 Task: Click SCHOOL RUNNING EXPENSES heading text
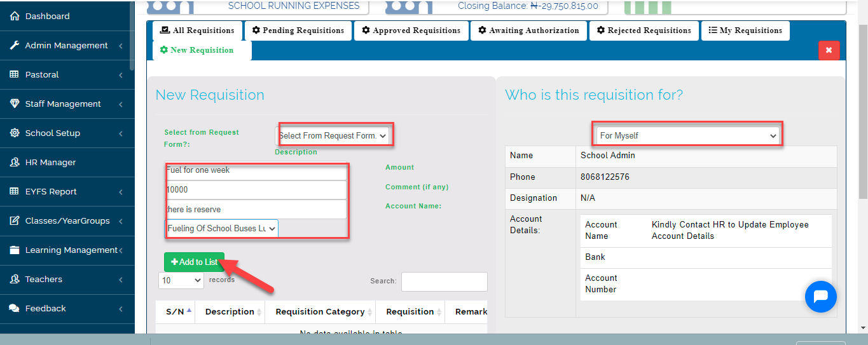click(294, 6)
